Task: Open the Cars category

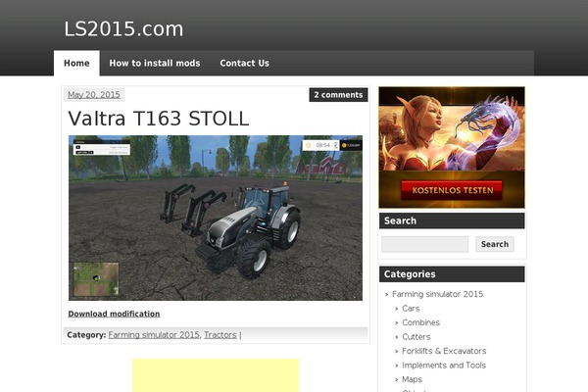Action: (411, 309)
